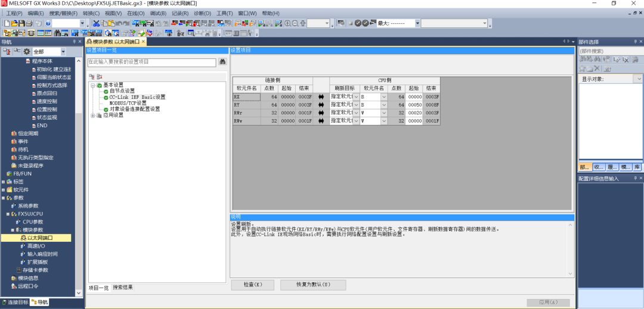This screenshot has width=644, height=309.
Task: Expand the 标签 node in navigation
Action: coord(4,182)
